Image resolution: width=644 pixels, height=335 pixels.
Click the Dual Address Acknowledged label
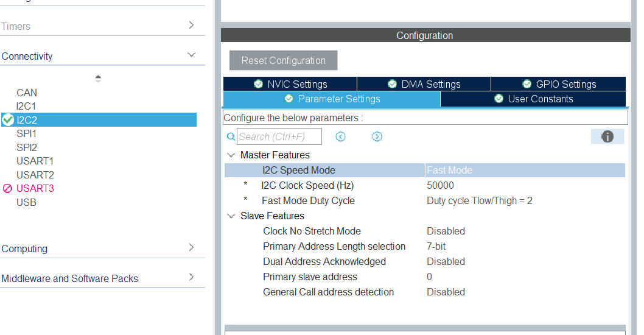324,261
